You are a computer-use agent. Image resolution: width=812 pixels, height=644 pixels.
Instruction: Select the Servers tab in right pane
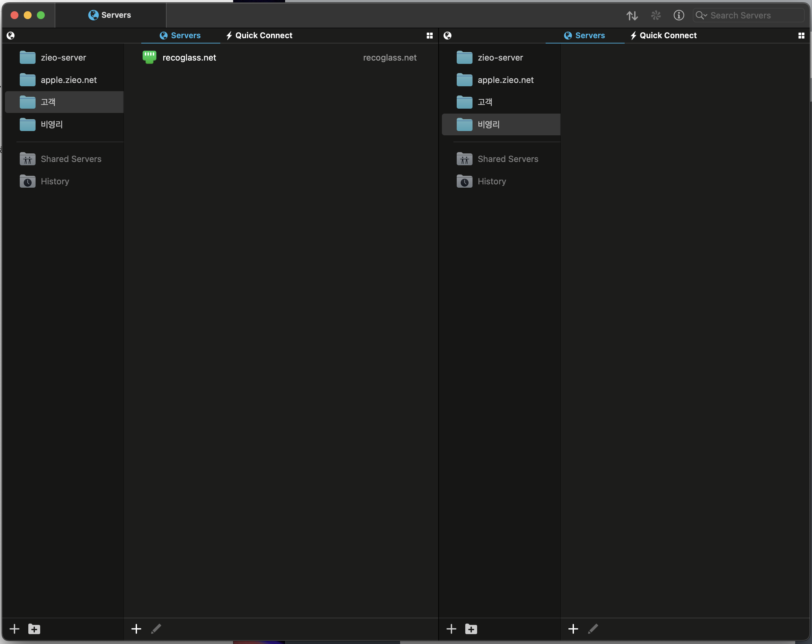pyautogui.click(x=584, y=36)
